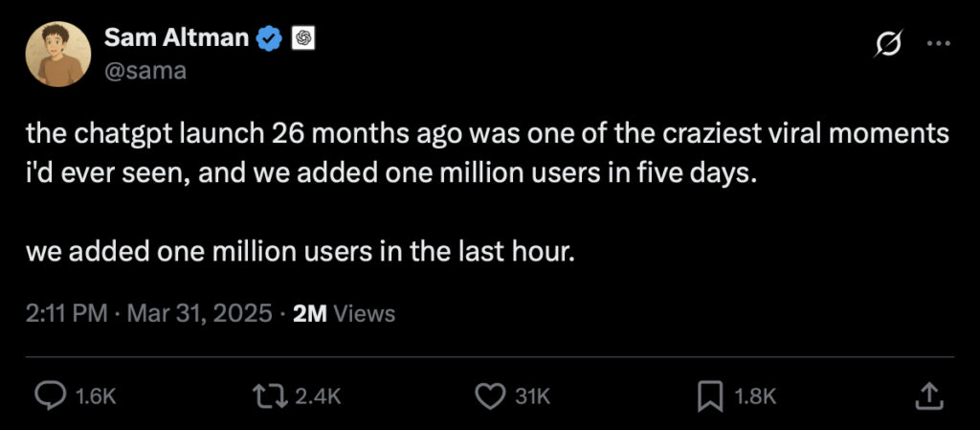Open the Sam Altman display name link

coord(178,38)
